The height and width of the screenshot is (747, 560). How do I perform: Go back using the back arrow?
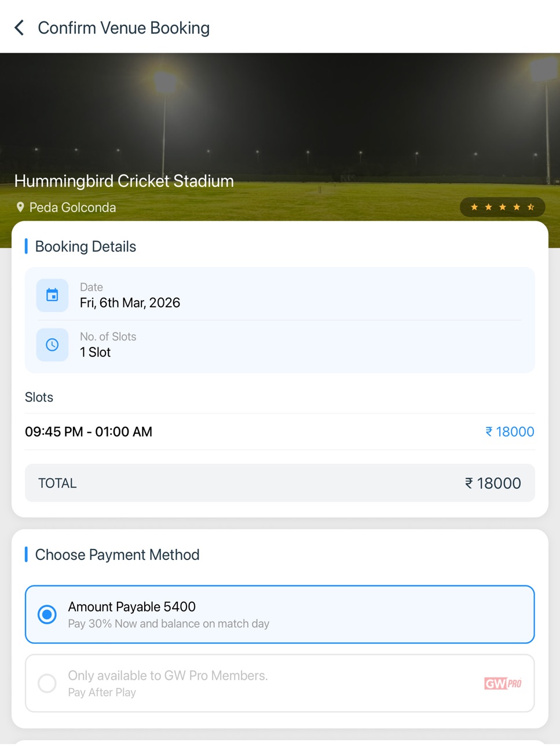point(19,28)
